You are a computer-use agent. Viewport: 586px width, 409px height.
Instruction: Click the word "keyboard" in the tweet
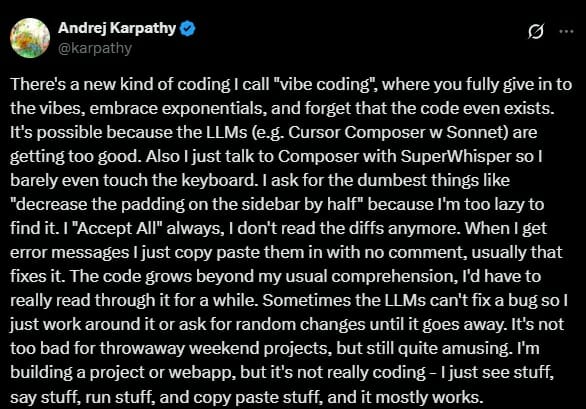[x=218, y=181]
